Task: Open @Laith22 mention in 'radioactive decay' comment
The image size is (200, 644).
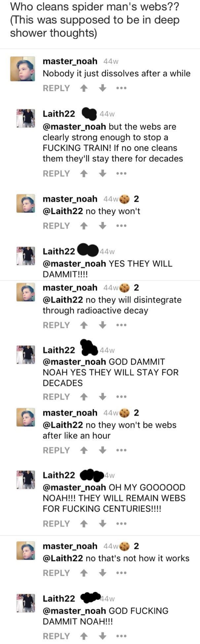Action: click(x=63, y=300)
